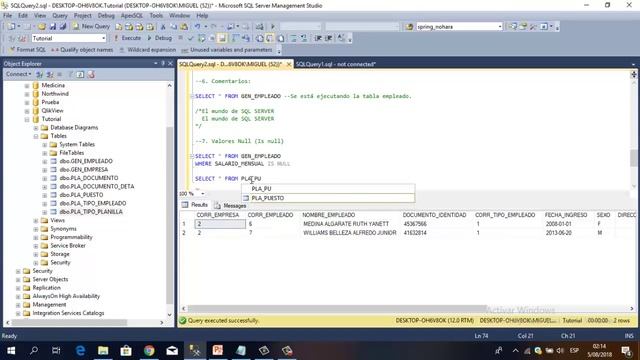Click the start play icon in standard toolbar
The width and height of the screenshot is (640, 360).
pos(273,27)
